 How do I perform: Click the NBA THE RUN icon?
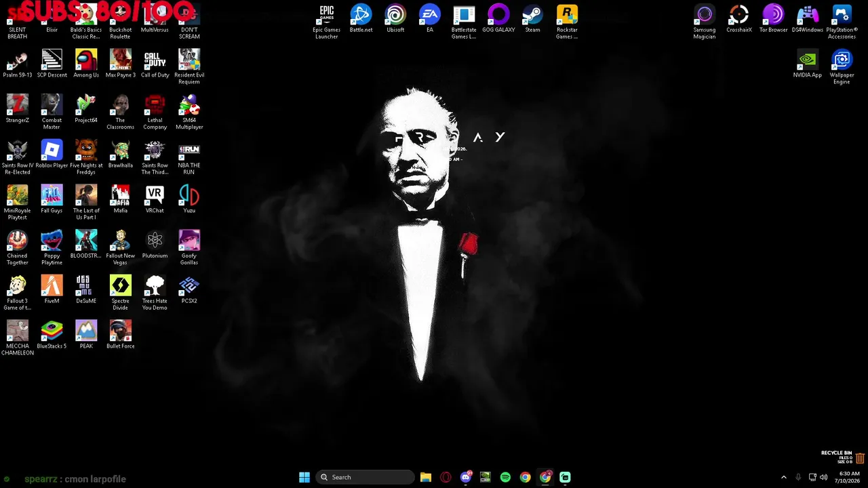click(189, 158)
